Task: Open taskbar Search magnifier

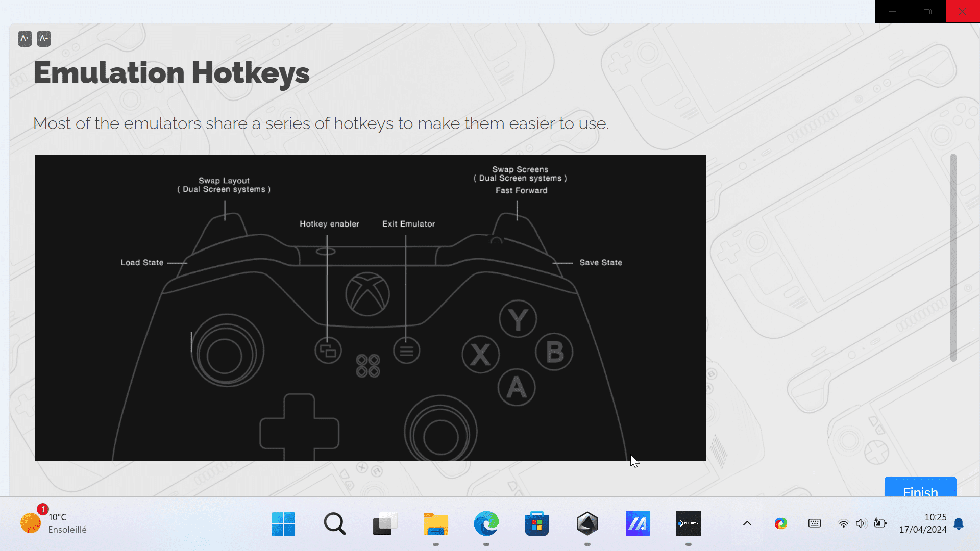Action: point(334,523)
